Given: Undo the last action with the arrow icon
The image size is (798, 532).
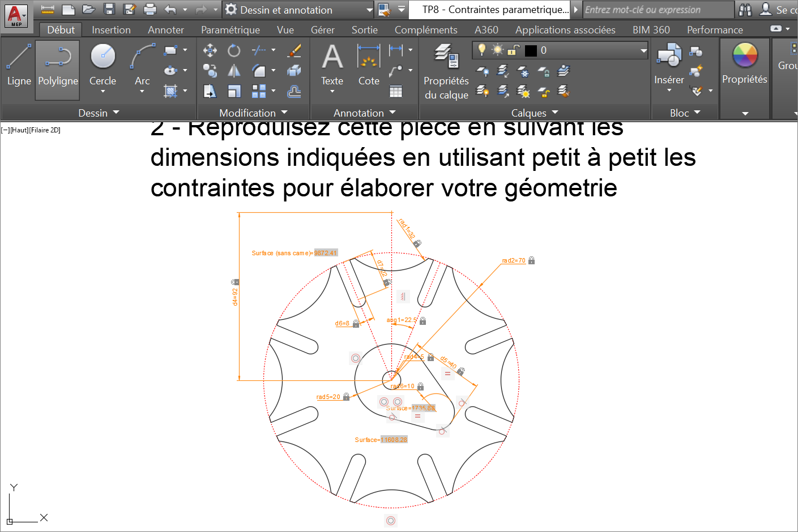Looking at the screenshot, I should click(170, 10).
